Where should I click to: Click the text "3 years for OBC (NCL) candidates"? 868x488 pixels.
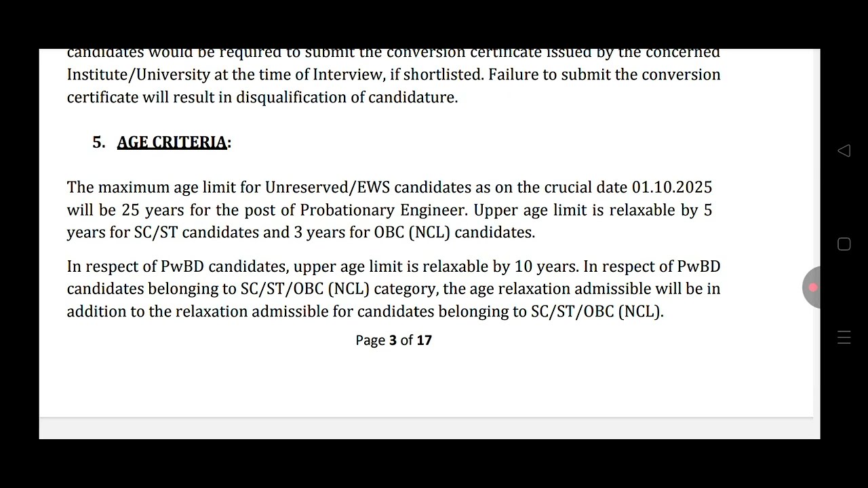coord(414,232)
